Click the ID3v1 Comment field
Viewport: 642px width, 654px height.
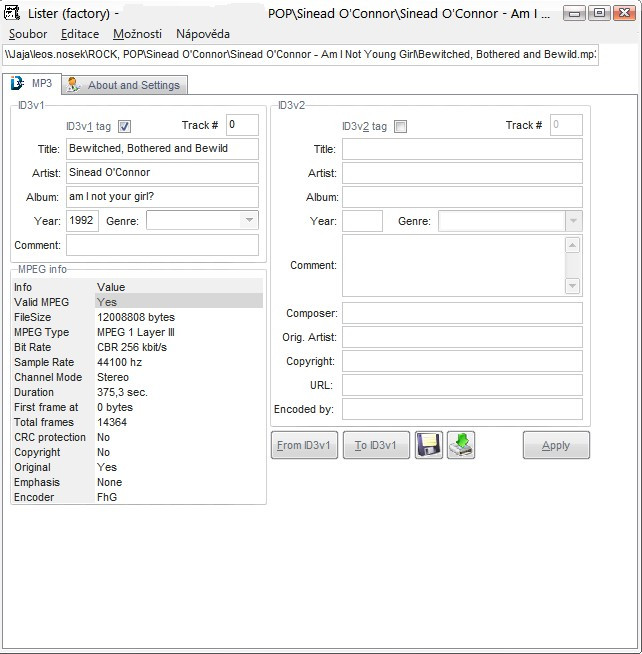coord(162,245)
